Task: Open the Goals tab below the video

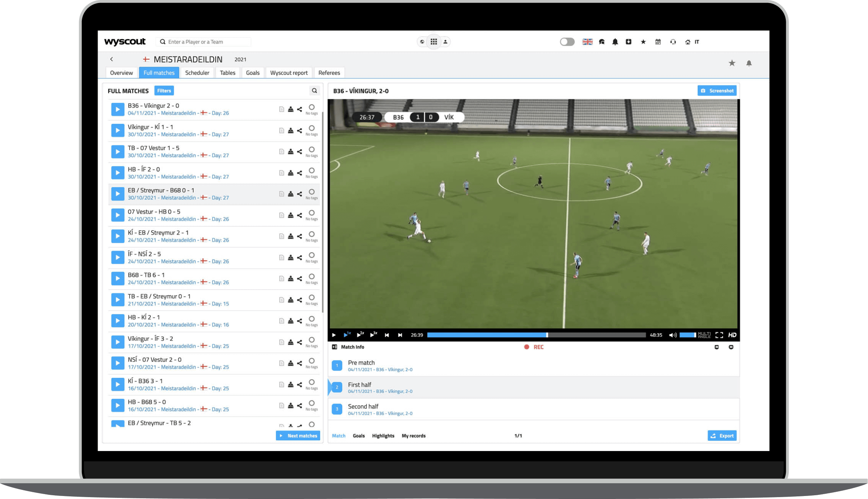Action: [x=359, y=436]
